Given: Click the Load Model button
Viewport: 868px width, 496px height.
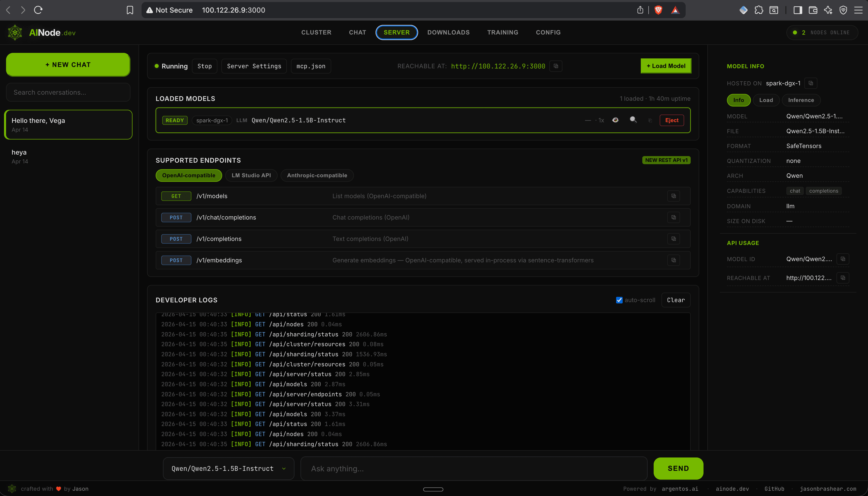Looking at the screenshot, I should 666,66.
